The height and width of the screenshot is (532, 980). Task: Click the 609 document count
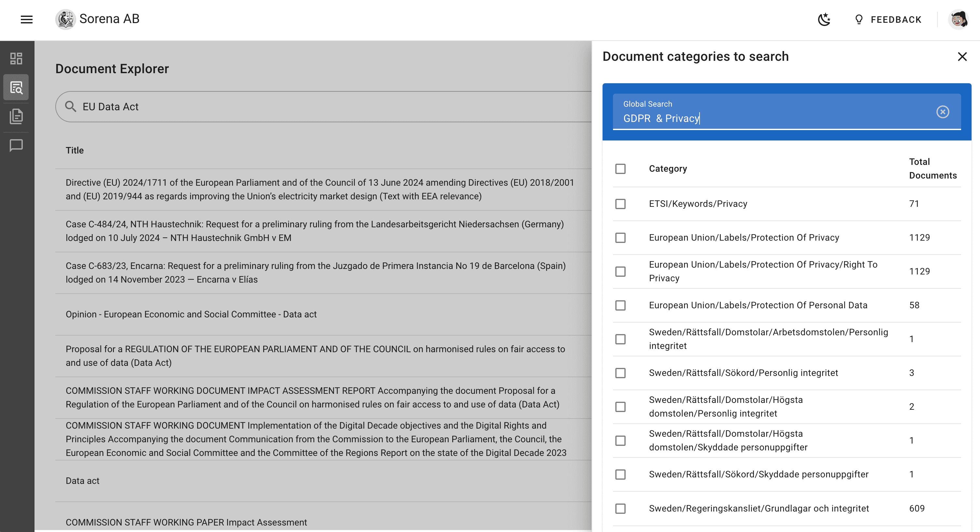click(x=917, y=508)
